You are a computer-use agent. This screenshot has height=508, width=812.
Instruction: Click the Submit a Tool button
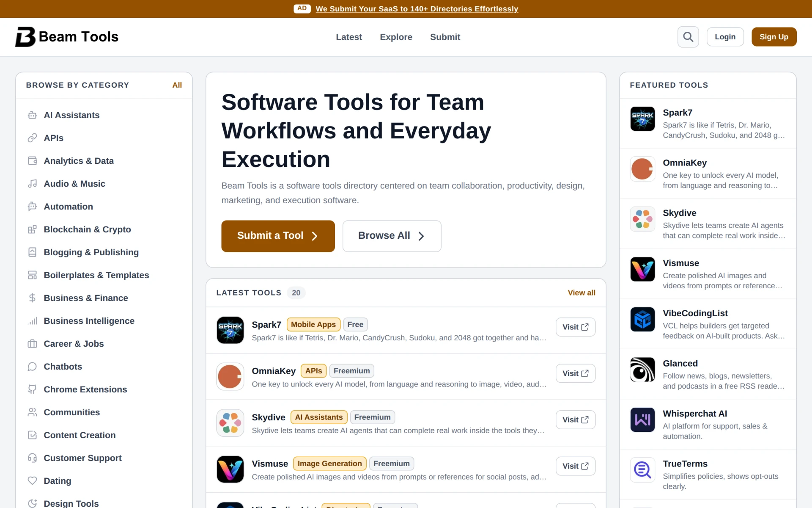(x=278, y=236)
